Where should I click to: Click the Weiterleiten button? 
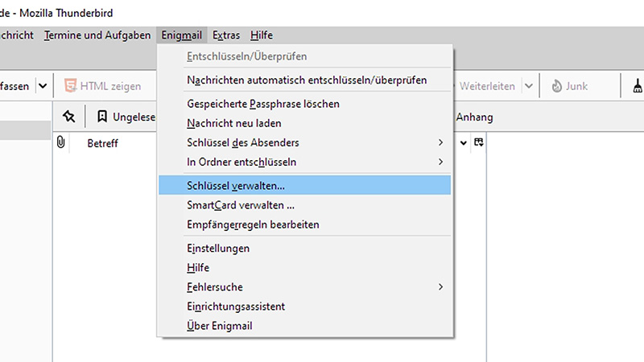tap(487, 86)
